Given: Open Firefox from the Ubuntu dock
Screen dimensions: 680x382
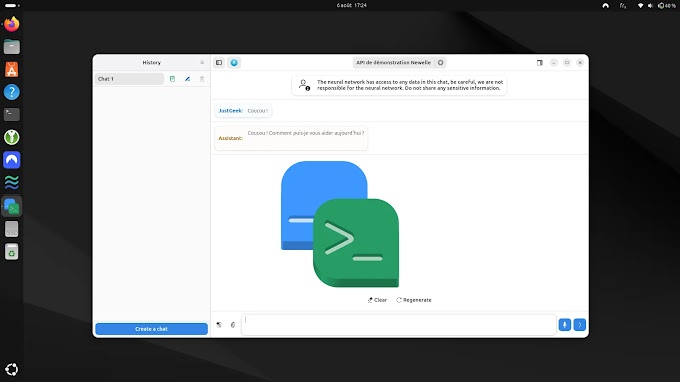Looking at the screenshot, I should click(x=12, y=24).
